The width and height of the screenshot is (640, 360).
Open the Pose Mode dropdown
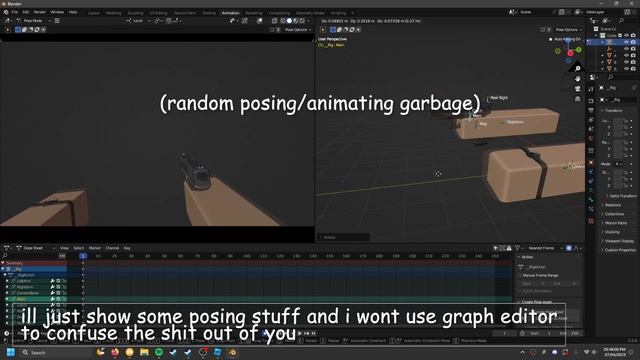point(34,20)
